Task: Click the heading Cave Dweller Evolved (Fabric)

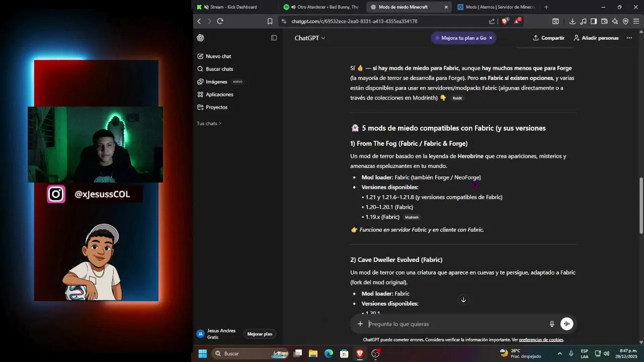Action: coord(396,259)
